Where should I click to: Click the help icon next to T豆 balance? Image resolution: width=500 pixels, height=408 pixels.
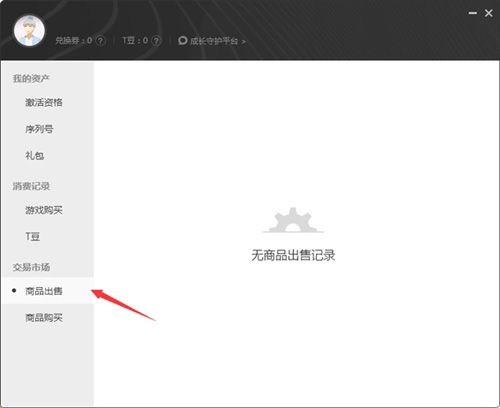pos(156,41)
